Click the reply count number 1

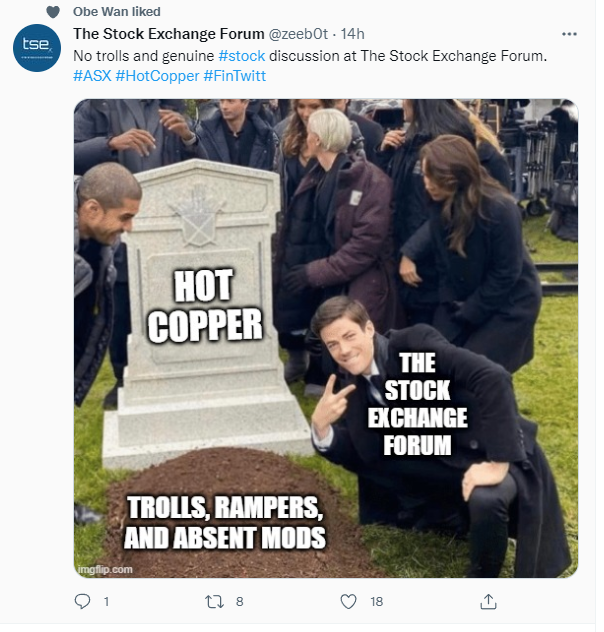pos(106,602)
